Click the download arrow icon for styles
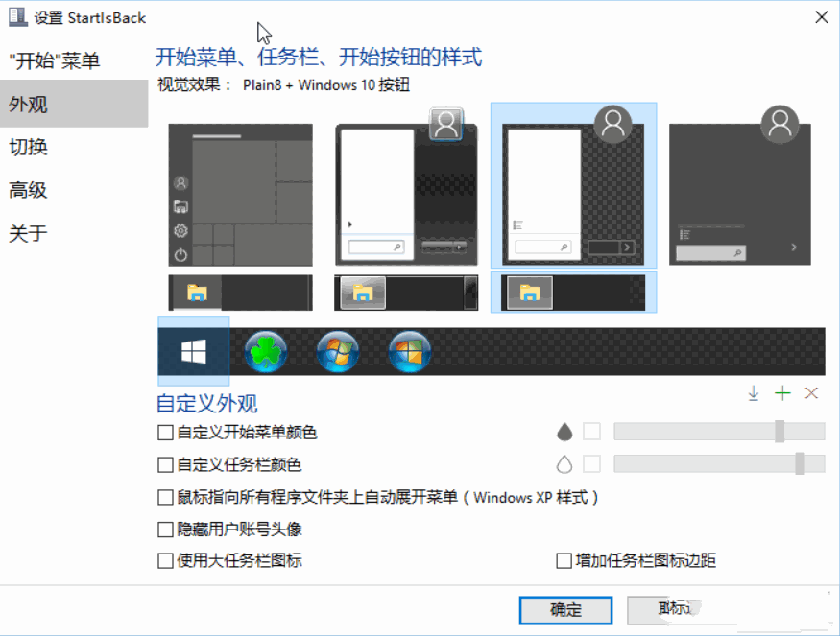840x636 pixels. (x=754, y=393)
